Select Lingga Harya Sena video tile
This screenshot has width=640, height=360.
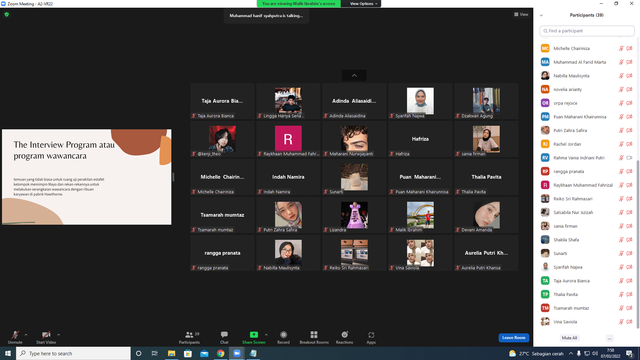(288, 101)
